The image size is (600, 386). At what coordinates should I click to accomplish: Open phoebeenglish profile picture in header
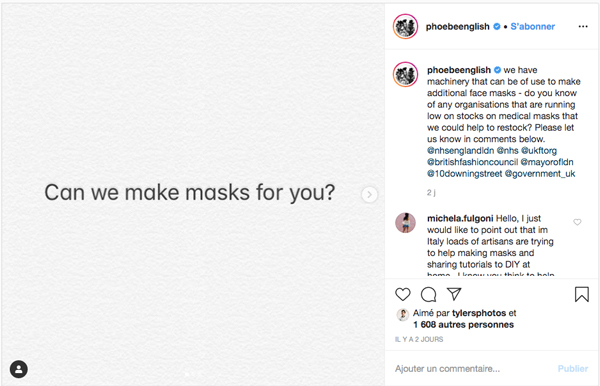tap(405, 26)
